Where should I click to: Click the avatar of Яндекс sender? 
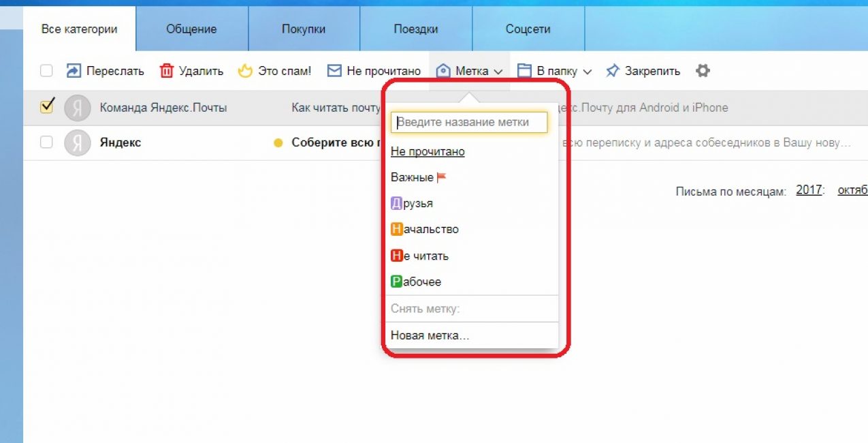77,143
